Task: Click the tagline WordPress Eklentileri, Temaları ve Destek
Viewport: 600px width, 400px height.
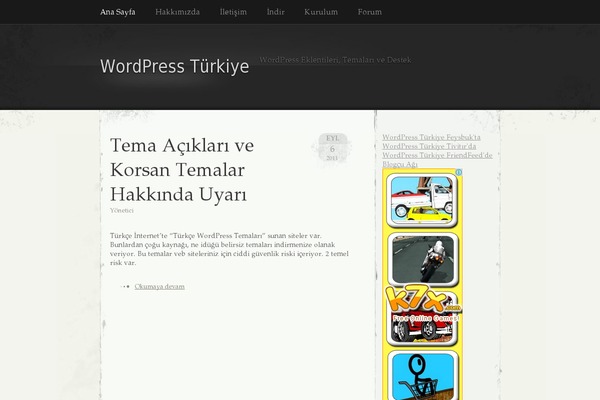Action: (336, 60)
